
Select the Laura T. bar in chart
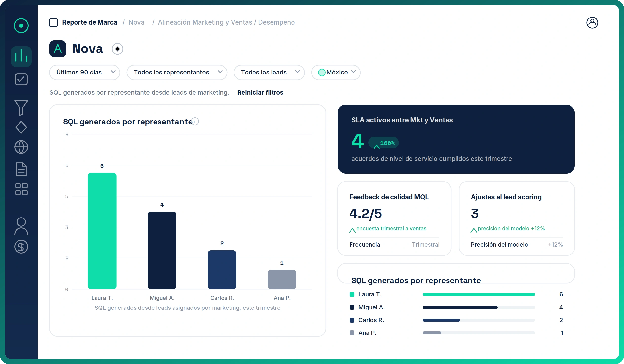(x=102, y=231)
